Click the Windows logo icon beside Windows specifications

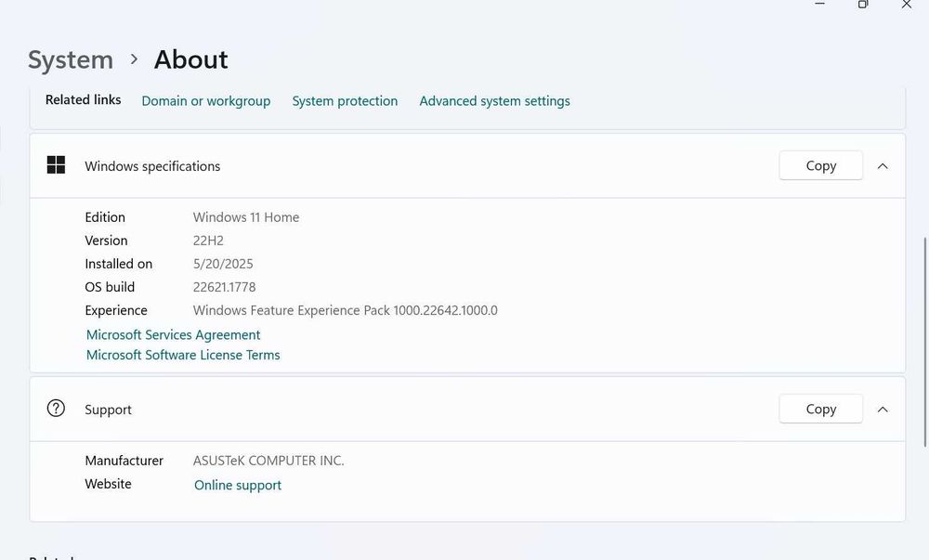[56, 165]
